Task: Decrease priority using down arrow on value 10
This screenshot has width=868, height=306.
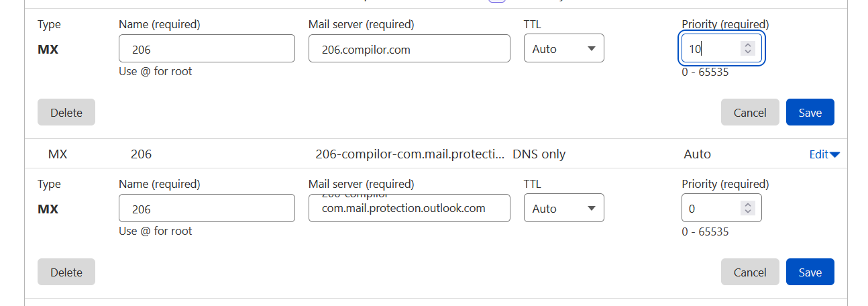Action: (748, 52)
